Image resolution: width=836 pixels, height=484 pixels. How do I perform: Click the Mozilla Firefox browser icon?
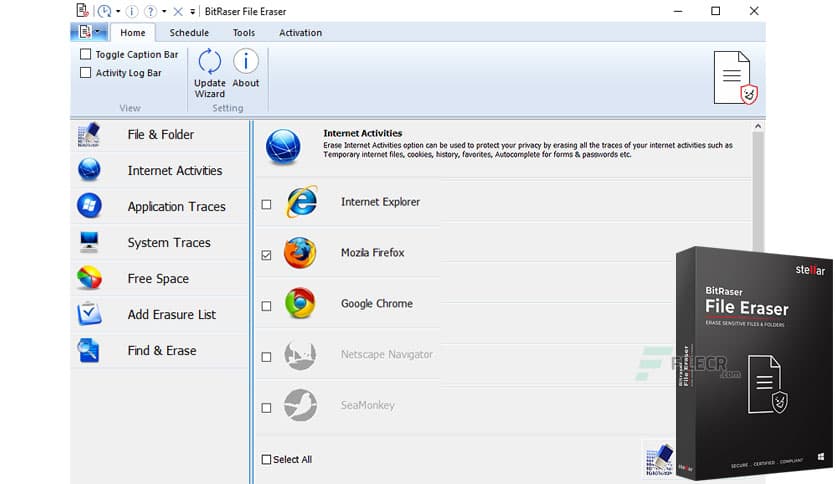tap(300, 253)
